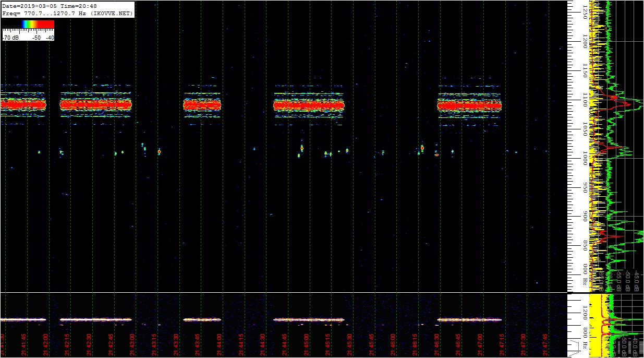Click the 900 frequency scale label
The height and width of the screenshot is (358, 644).
coord(585,217)
